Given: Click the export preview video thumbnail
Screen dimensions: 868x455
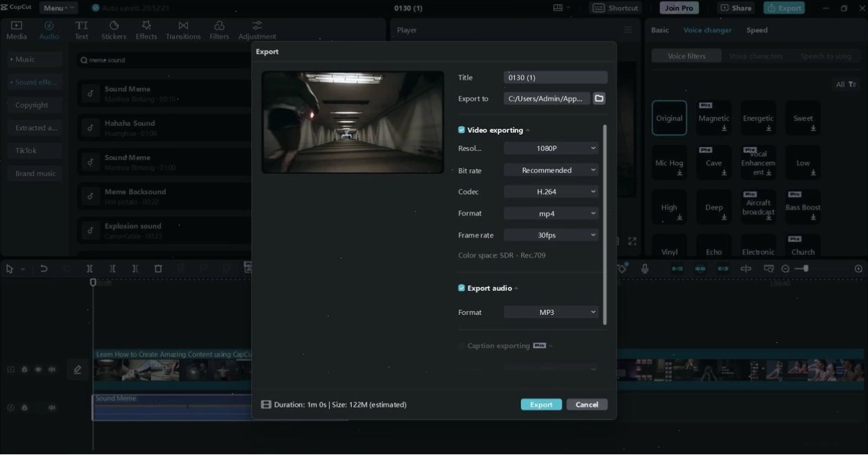Looking at the screenshot, I should [x=352, y=122].
